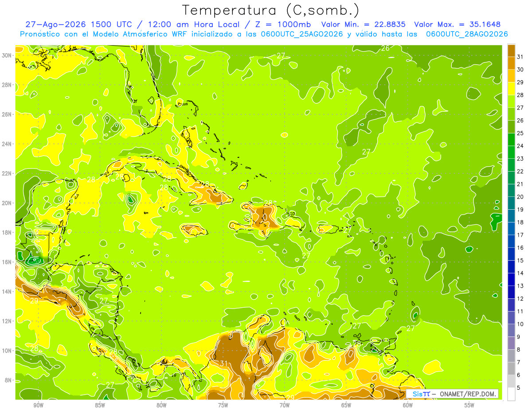The width and height of the screenshot is (532, 411).
Task: Pick the color bar segment between 25 and 26
Action: point(511,127)
